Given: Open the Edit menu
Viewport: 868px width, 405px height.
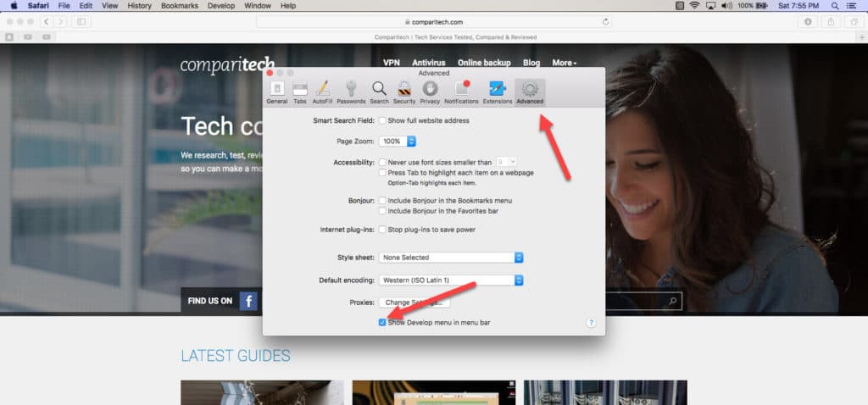Looking at the screenshot, I should coord(86,6).
